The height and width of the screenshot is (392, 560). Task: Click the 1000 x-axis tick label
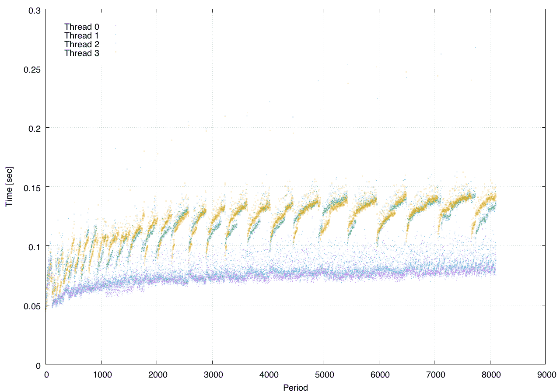[x=101, y=375]
